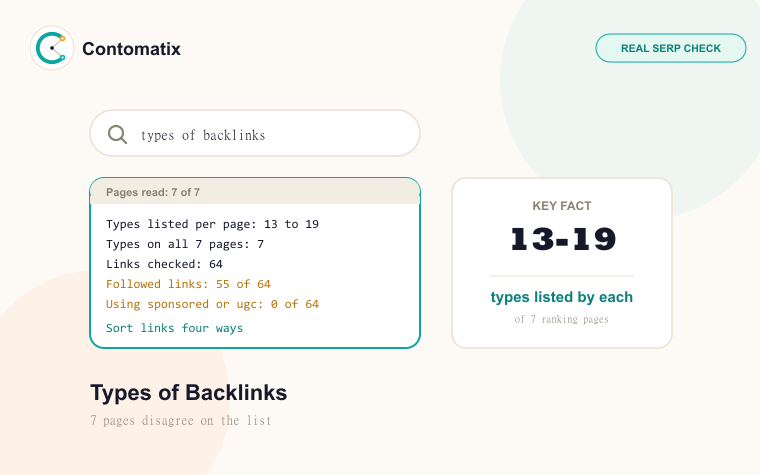Click 'Using sponsored or ugc: 0 of 64'
Viewport: 760px width, 475px height.
212,304
